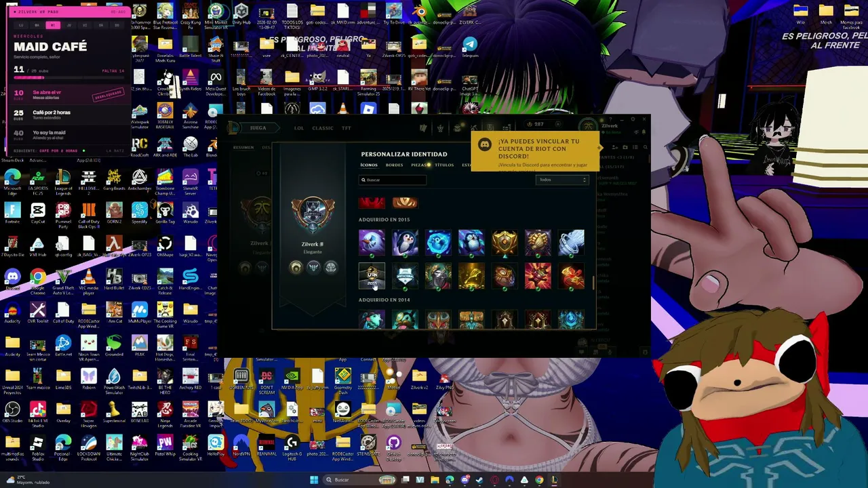The image size is (868, 488).
Task: Open VLC media player shortcut
Action: point(88,280)
